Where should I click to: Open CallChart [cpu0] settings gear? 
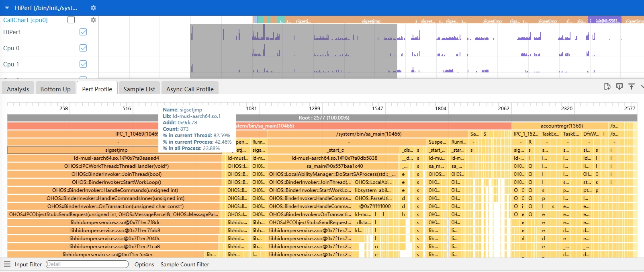click(x=93, y=20)
